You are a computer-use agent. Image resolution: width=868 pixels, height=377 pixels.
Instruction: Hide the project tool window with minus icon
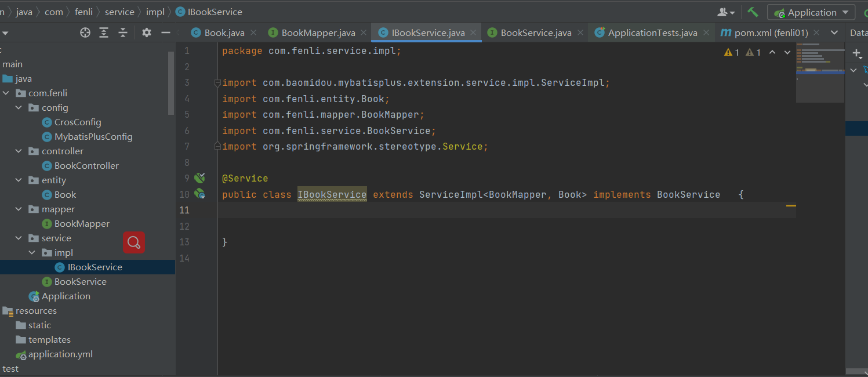pos(165,32)
